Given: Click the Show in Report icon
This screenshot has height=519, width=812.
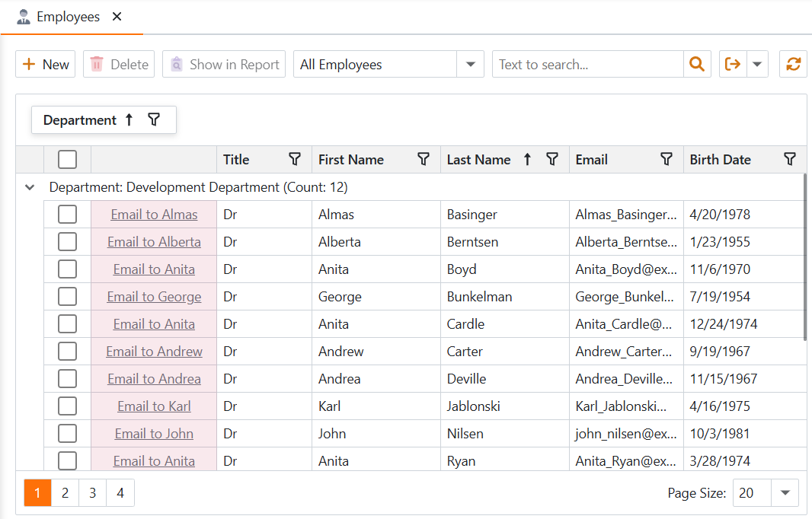Looking at the screenshot, I should pyautogui.click(x=177, y=64).
